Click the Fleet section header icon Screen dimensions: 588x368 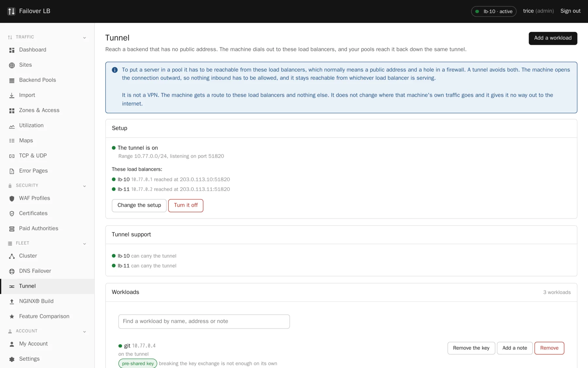click(10, 243)
